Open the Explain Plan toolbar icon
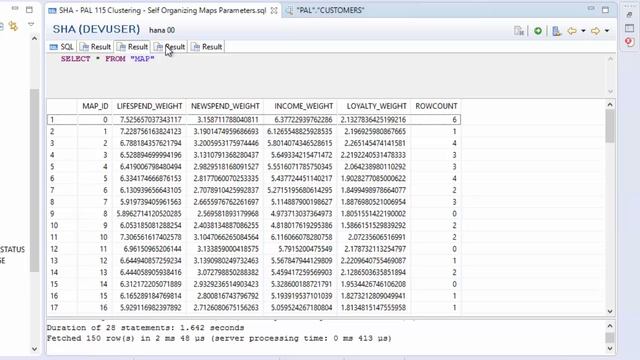The width and height of the screenshot is (640, 360). point(556,31)
